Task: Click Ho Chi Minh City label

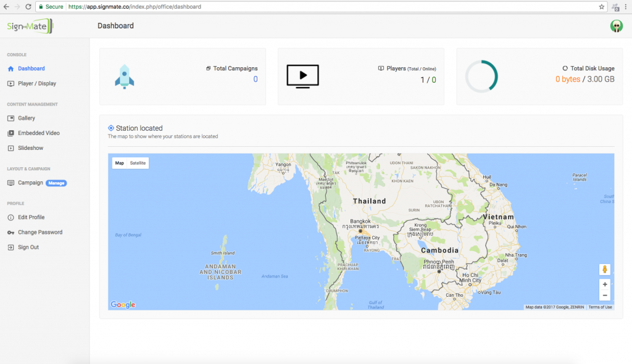Action: (470, 278)
